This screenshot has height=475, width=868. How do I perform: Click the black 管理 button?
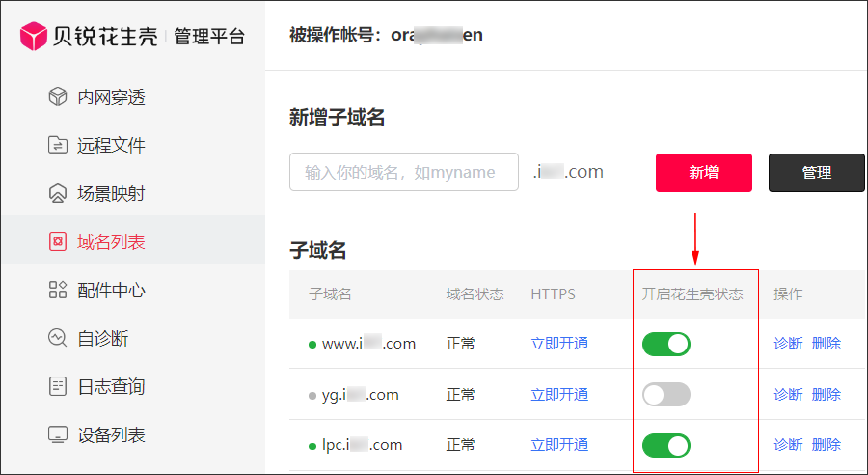pyautogui.click(x=817, y=173)
